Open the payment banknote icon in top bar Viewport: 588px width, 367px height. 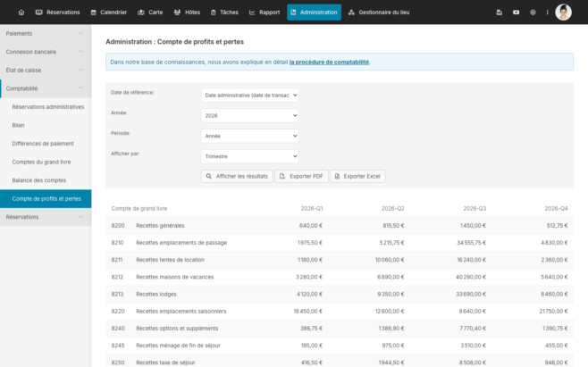pos(516,13)
